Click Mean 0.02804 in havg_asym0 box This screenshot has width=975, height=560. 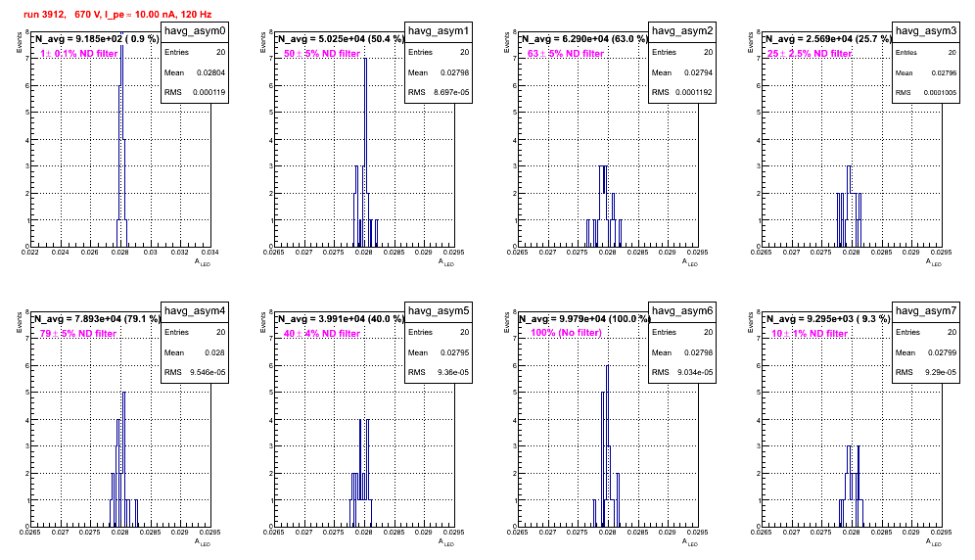tap(195, 72)
